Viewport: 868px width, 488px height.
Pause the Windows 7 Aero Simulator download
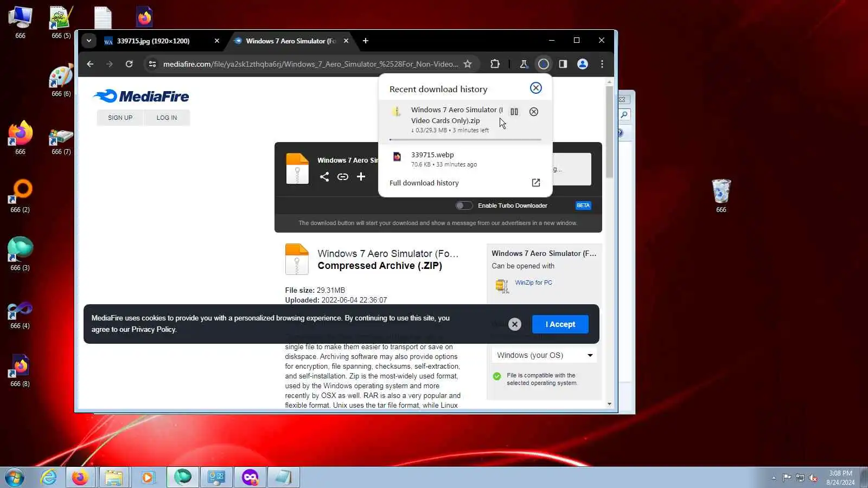(514, 112)
